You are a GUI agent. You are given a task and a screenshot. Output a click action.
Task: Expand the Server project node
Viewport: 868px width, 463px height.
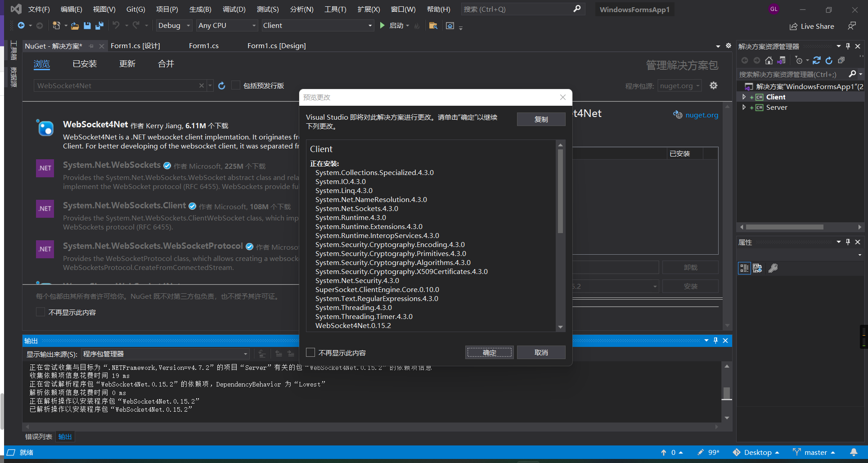click(x=744, y=107)
